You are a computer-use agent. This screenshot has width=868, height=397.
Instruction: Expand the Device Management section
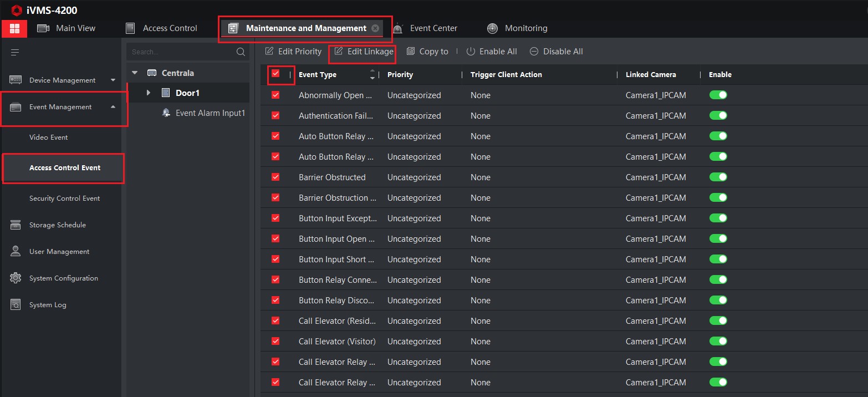click(113, 80)
